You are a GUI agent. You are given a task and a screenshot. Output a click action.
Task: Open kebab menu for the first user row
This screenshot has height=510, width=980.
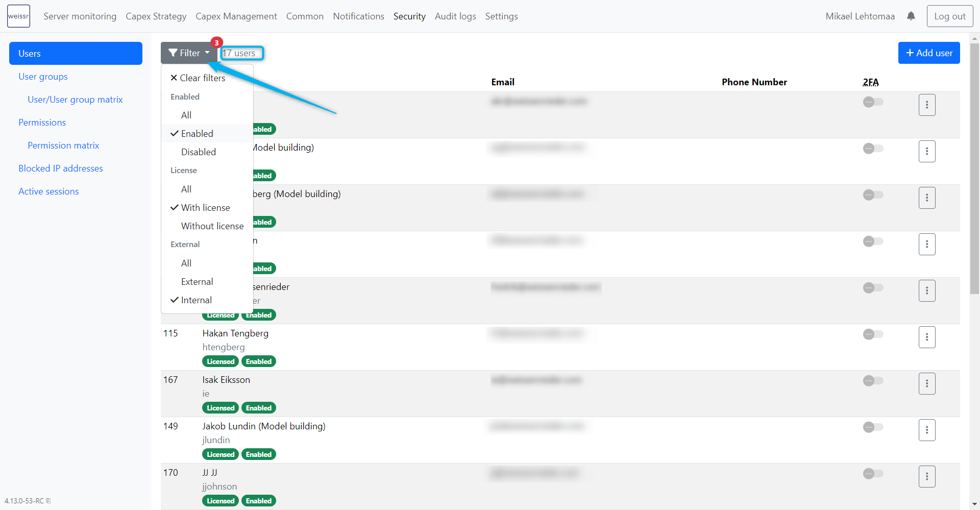coord(927,105)
